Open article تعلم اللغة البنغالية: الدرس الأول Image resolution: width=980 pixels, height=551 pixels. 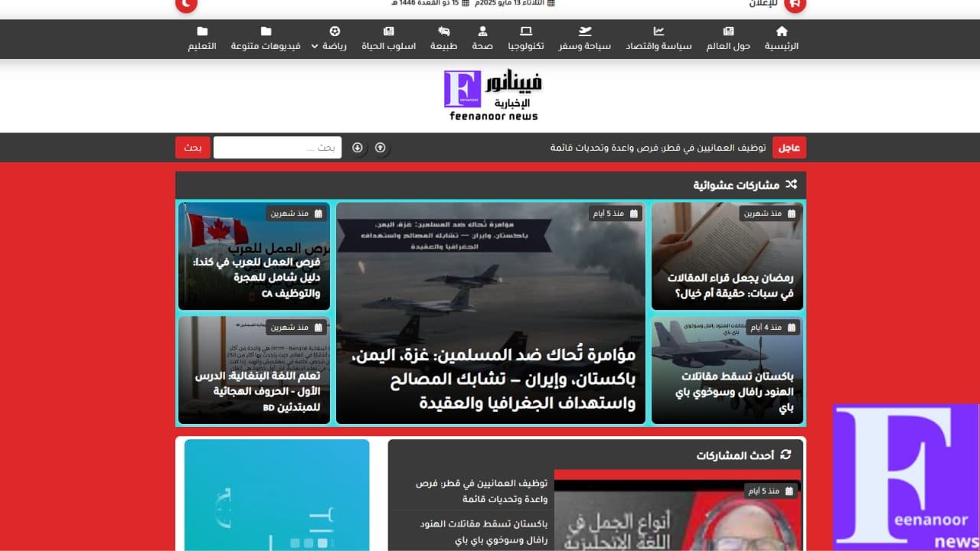point(257,392)
